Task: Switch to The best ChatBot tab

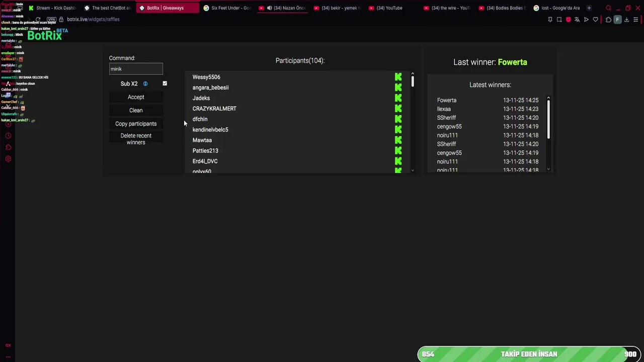Action: [x=107, y=8]
